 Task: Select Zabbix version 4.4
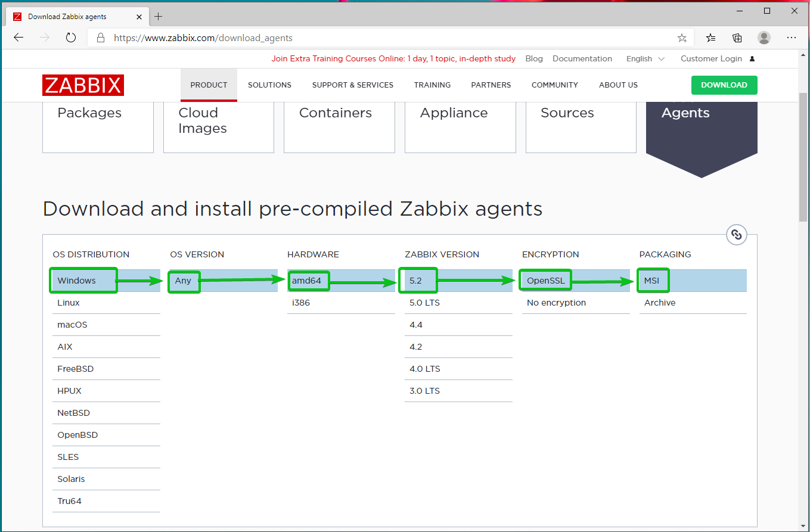click(x=458, y=325)
